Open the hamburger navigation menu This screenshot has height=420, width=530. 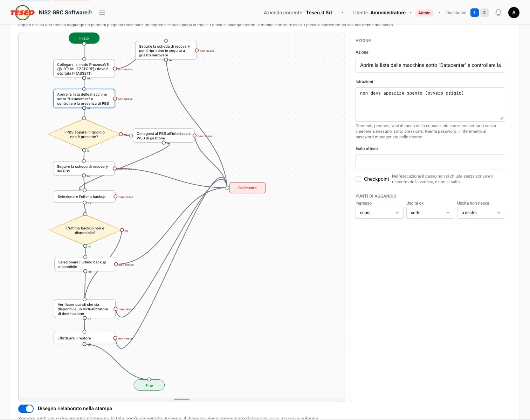[x=102, y=13]
